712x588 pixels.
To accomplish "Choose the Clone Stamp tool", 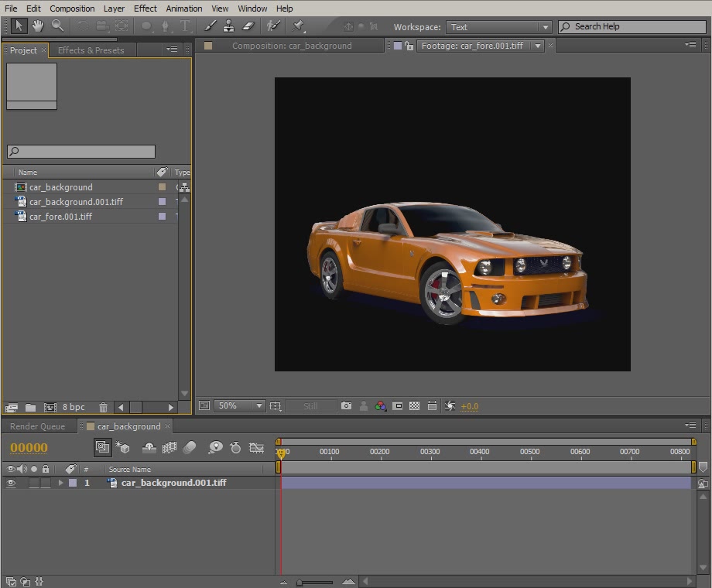I will [229, 26].
